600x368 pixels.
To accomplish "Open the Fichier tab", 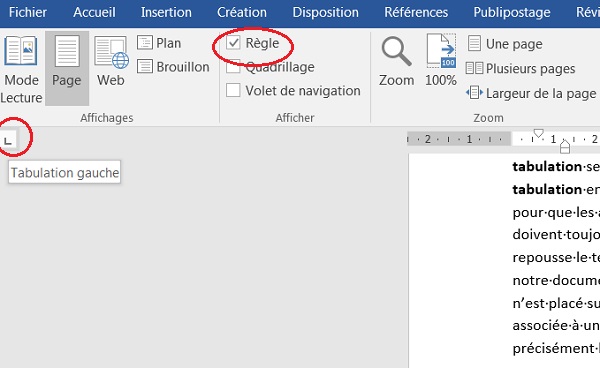I will 28,12.
